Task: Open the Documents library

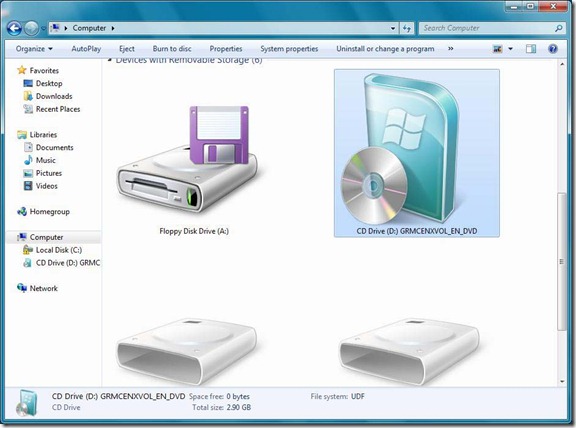Action: click(x=54, y=147)
